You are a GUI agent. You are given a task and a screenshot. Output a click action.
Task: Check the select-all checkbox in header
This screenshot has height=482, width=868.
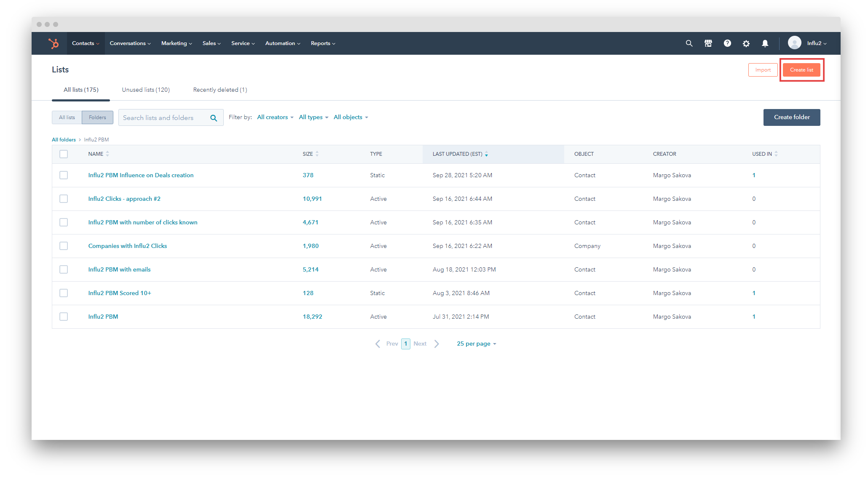(x=64, y=154)
